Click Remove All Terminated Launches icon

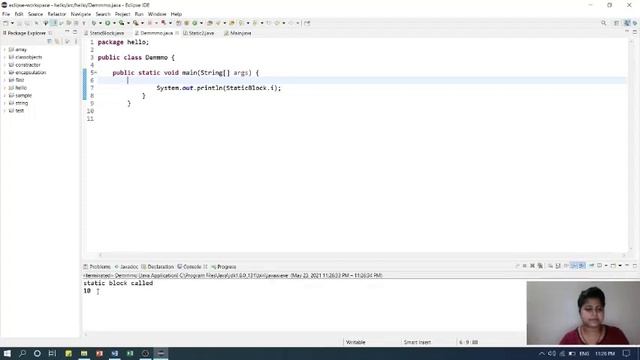(x=540, y=266)
